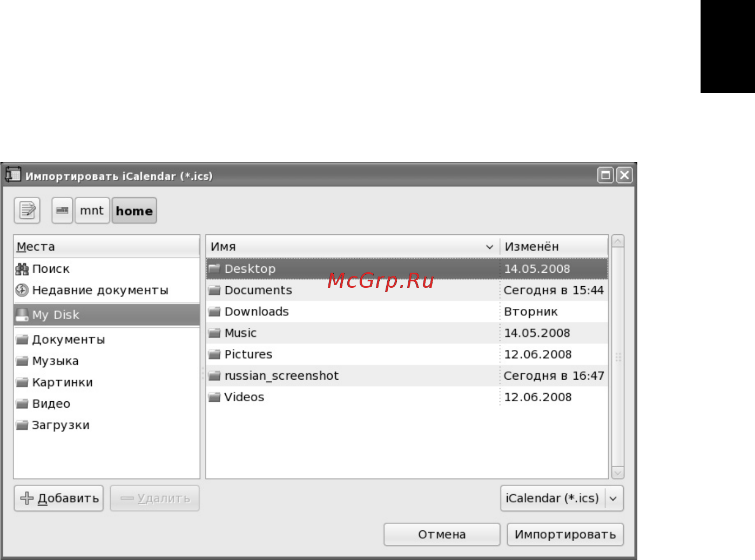Open the Документы bookmark
The height and width of the screenshot is (560, 755).
tap(107, 340)
